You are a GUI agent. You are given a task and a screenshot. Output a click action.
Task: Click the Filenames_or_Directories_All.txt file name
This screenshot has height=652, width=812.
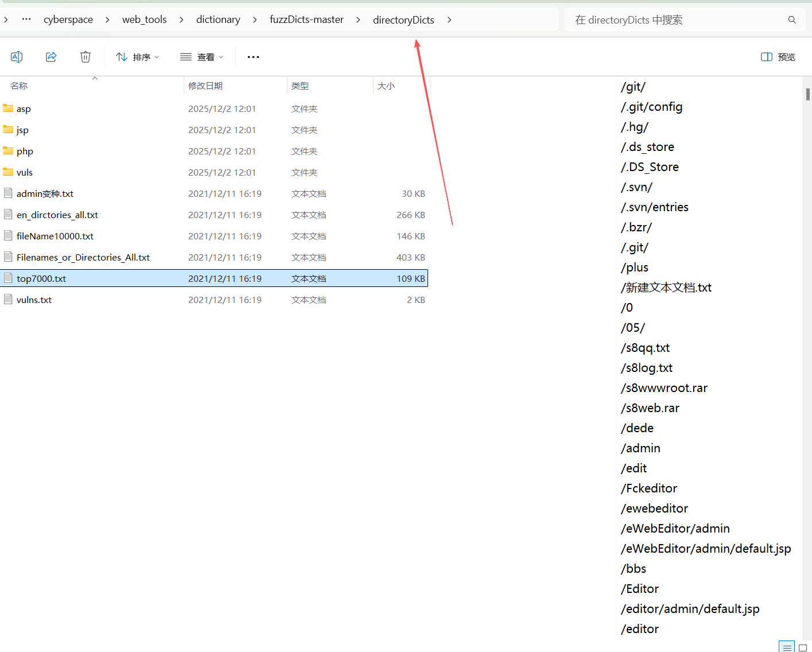pyautogui.click(x=83, y=257)
